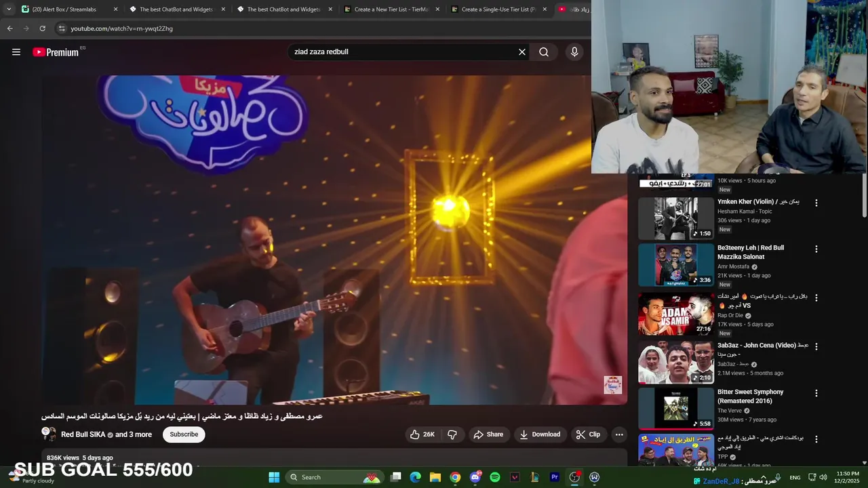Dislike the video with thumbs down

click(x=452, y=434)
